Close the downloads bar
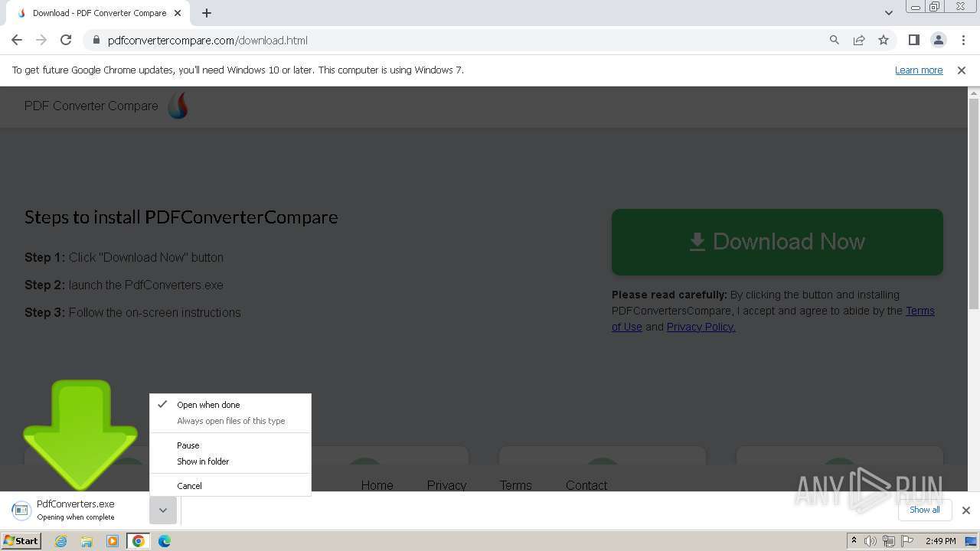 (x=965, y=510)
